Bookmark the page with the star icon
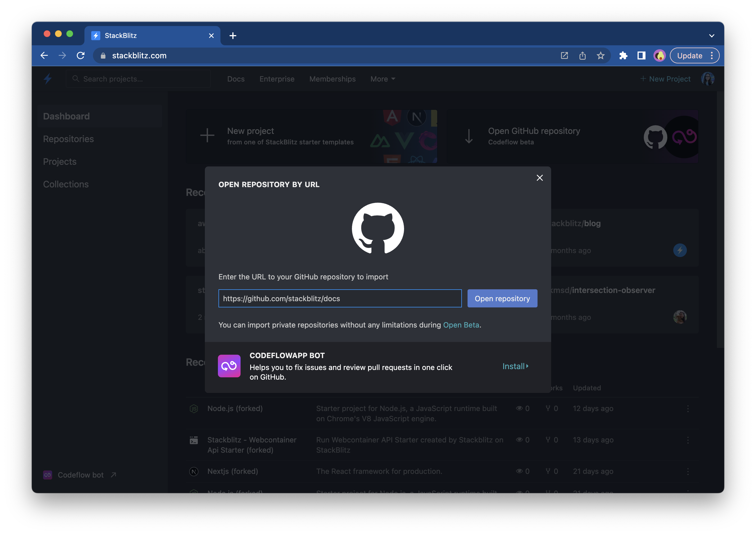Image resolution: width=756 pixels, height=535 pixels. click(601, 55)
